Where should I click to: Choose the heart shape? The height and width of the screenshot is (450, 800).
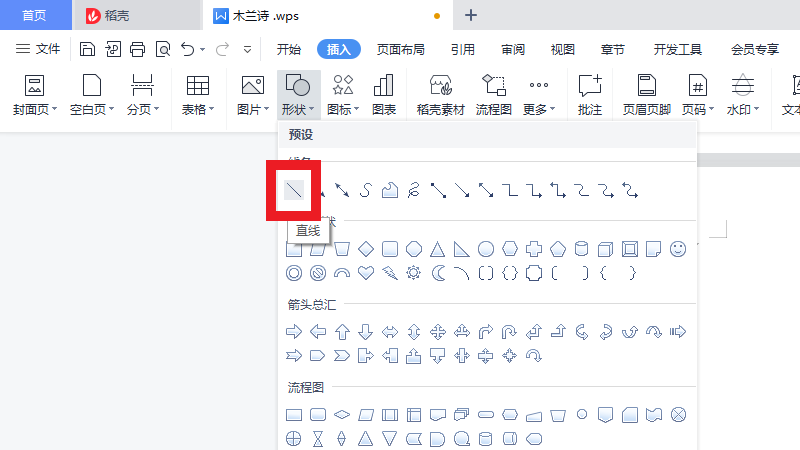pos(366,273)
